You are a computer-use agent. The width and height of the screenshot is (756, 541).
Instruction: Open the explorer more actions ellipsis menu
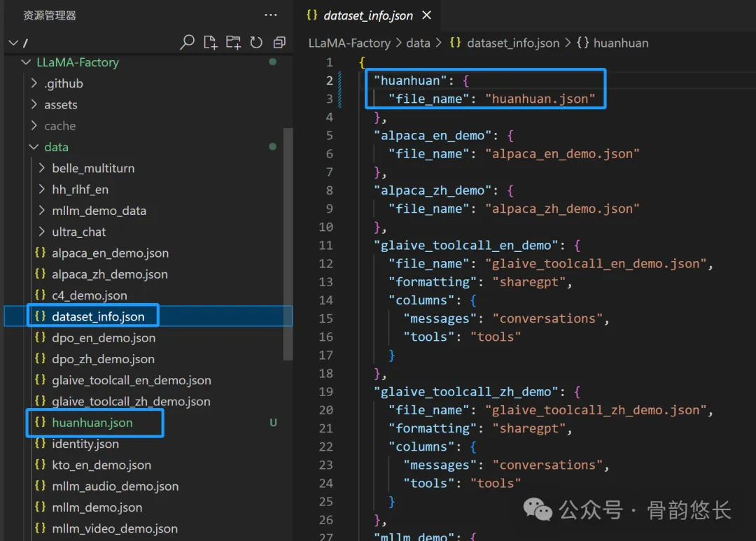click(270, 15)
